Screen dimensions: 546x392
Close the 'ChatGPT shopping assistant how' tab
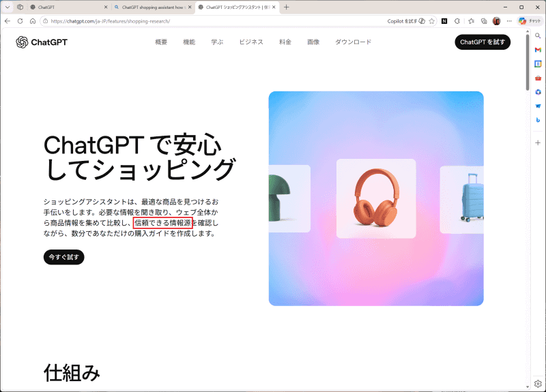pos(190,7)
